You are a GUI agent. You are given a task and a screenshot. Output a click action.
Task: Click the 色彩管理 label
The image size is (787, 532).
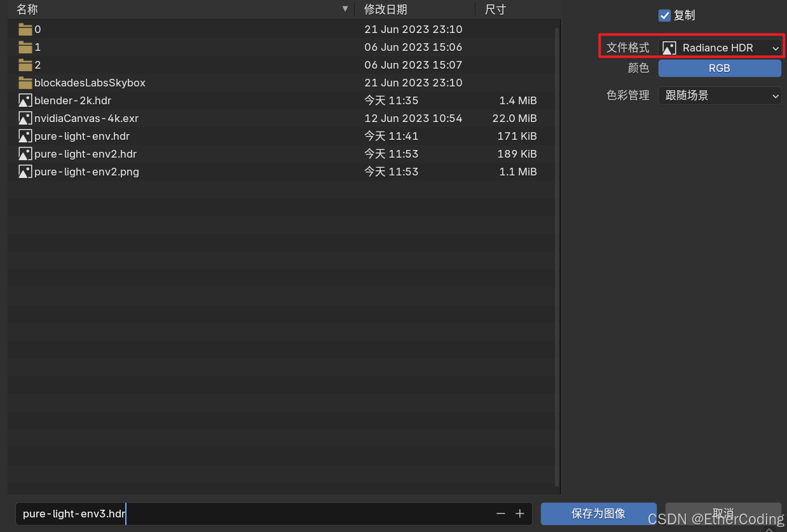pyautogui.click(x=628, y=95)
